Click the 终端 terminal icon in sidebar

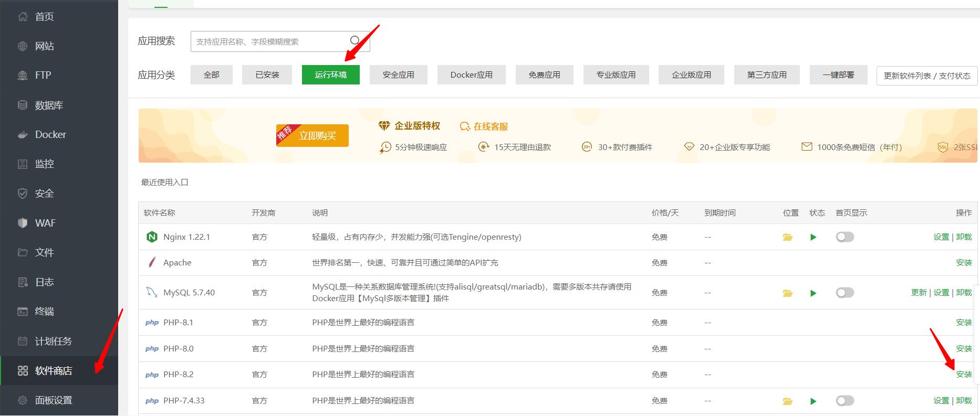[23, 312]
